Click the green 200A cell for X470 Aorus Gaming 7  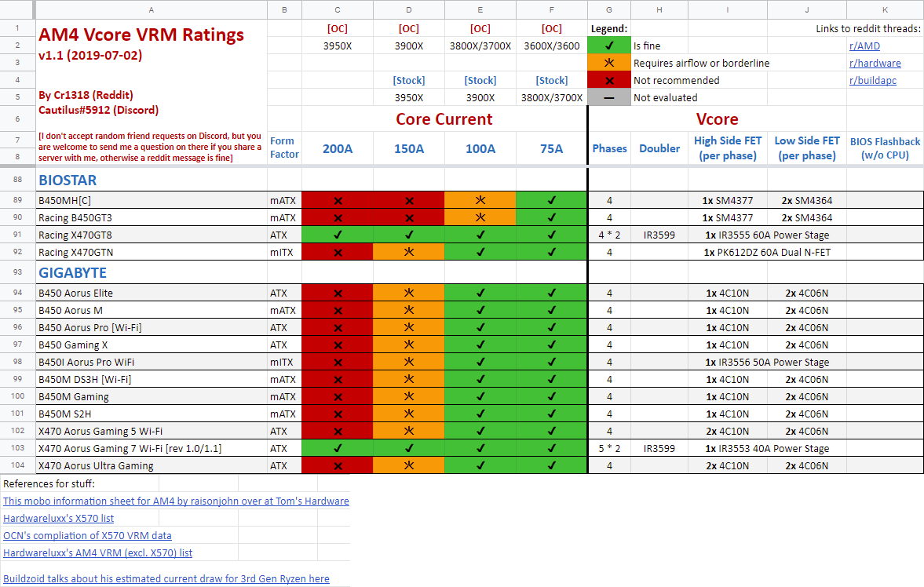pyautogui.click(x=338, y=448)
